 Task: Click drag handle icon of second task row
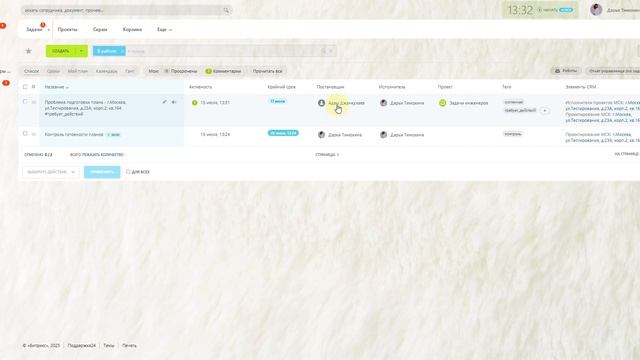coord(34,134)
